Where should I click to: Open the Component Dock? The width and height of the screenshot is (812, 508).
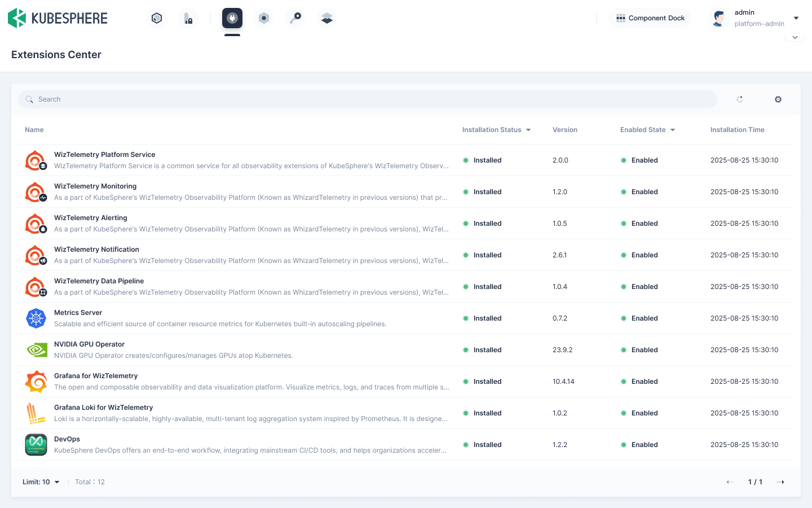(x=650, y=18)
